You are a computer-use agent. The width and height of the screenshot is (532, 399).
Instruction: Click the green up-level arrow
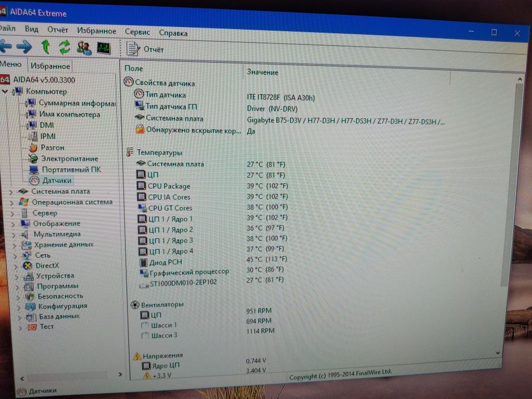tap(46, 47)
